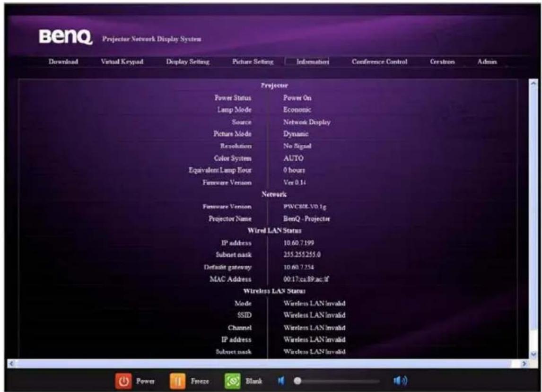Click the subnet mask 255.255.255.0 value
This screenshot has height=392, width=542.
(302, 255)
